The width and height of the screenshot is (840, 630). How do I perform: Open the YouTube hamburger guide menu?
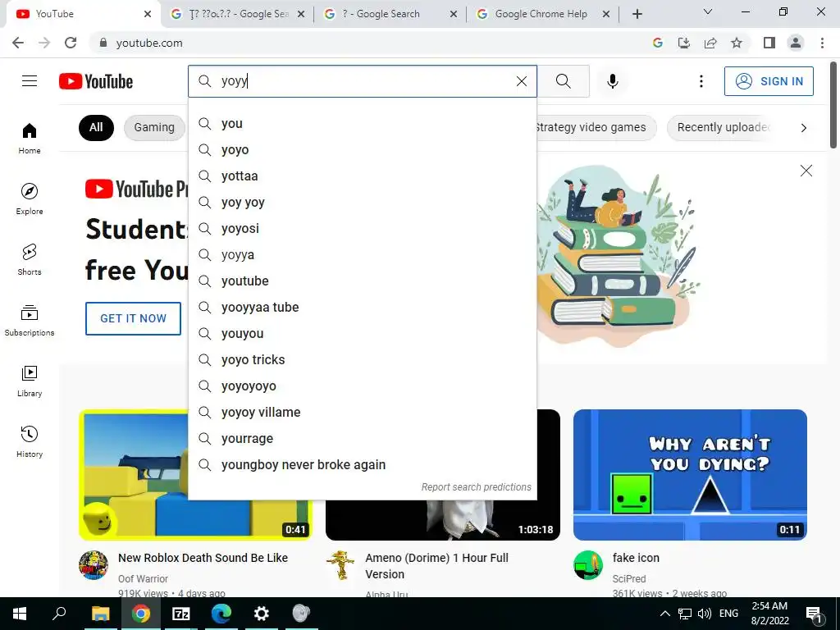click(x=30, y=81)
